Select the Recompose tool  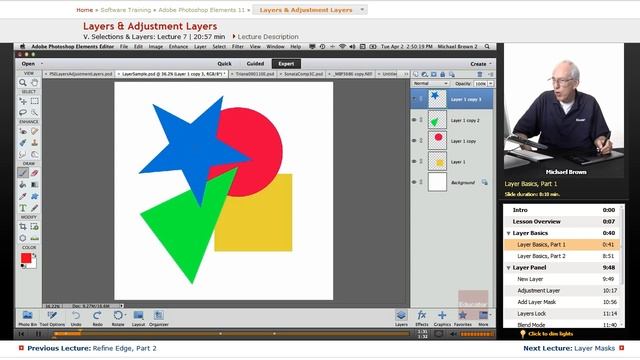tap(35, 227)
